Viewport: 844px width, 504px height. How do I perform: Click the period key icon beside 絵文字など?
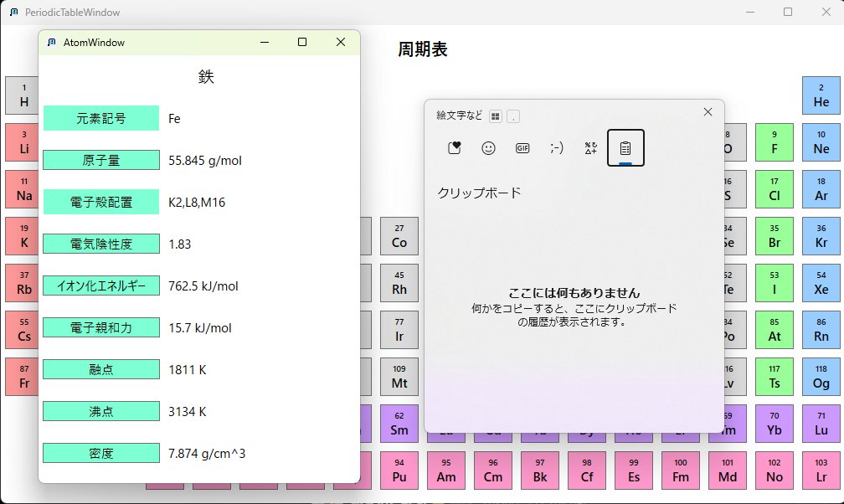pyautogui.click(x=513, y=116)
